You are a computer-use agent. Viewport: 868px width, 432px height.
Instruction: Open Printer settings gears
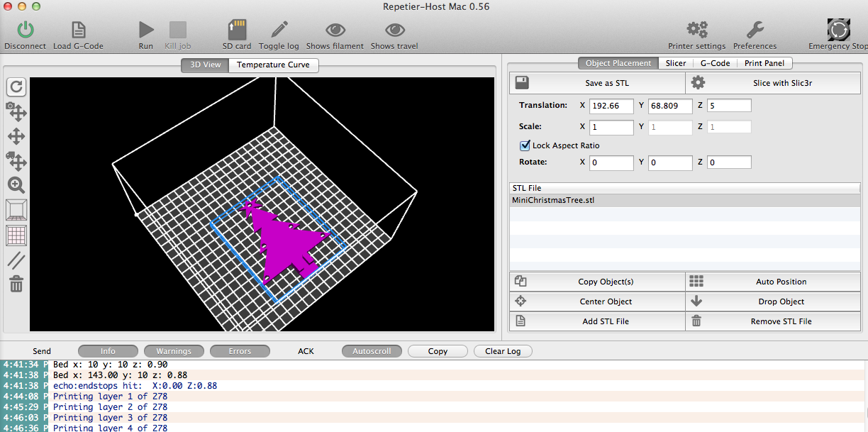point(697,30)
